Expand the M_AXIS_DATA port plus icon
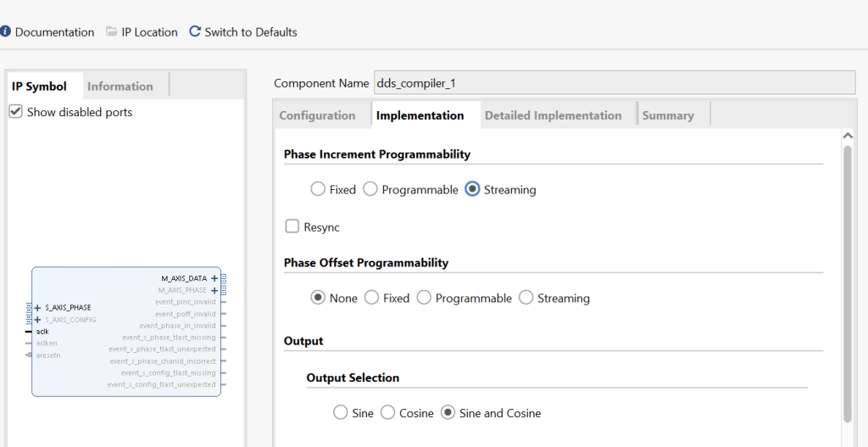 point(214,278)
